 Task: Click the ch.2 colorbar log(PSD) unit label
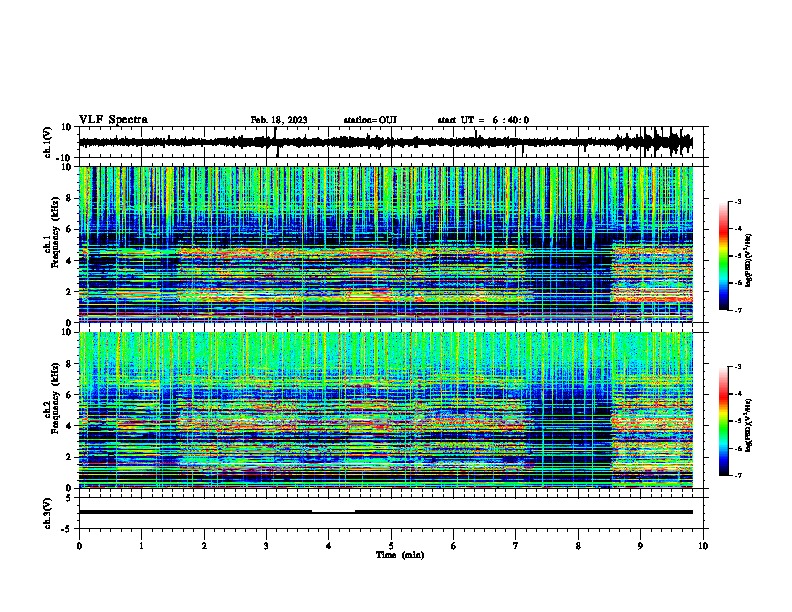point(749,425)
